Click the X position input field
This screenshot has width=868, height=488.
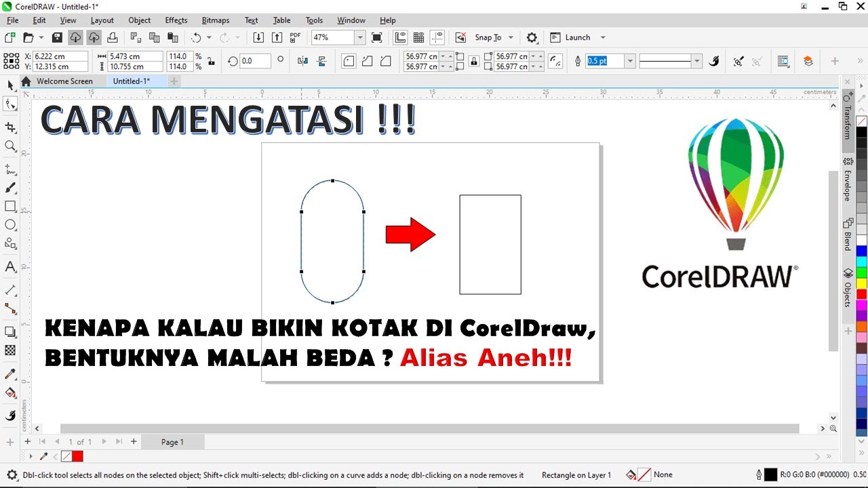(60, 56)
